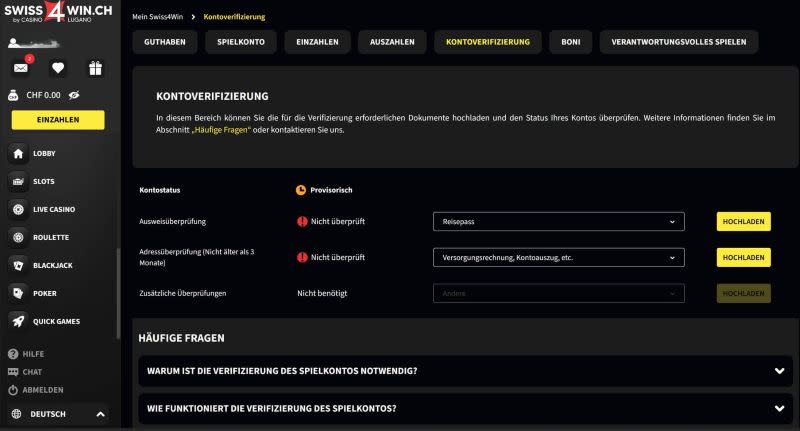The height and width of the screenshot is (431, 800).
Task: Switch to the Boni tab
Action: [x=570, y=42]
